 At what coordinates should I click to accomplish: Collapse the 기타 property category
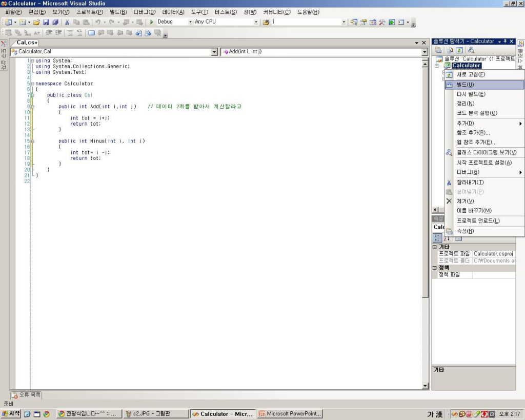tap(435, 247)
